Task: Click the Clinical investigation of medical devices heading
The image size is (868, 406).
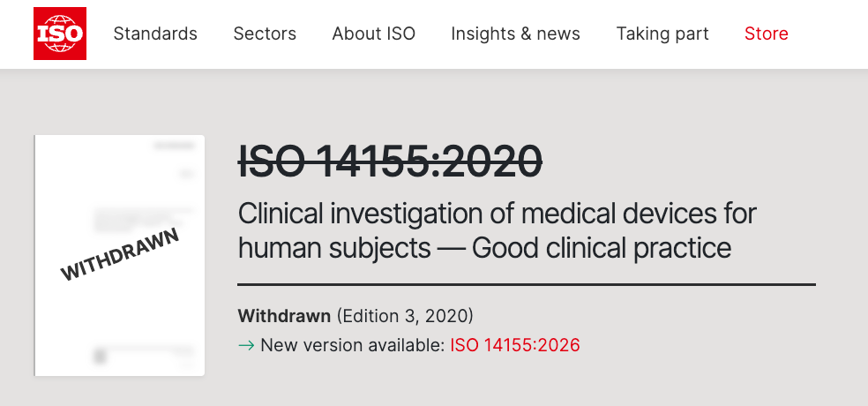Action: coord(498,214)
